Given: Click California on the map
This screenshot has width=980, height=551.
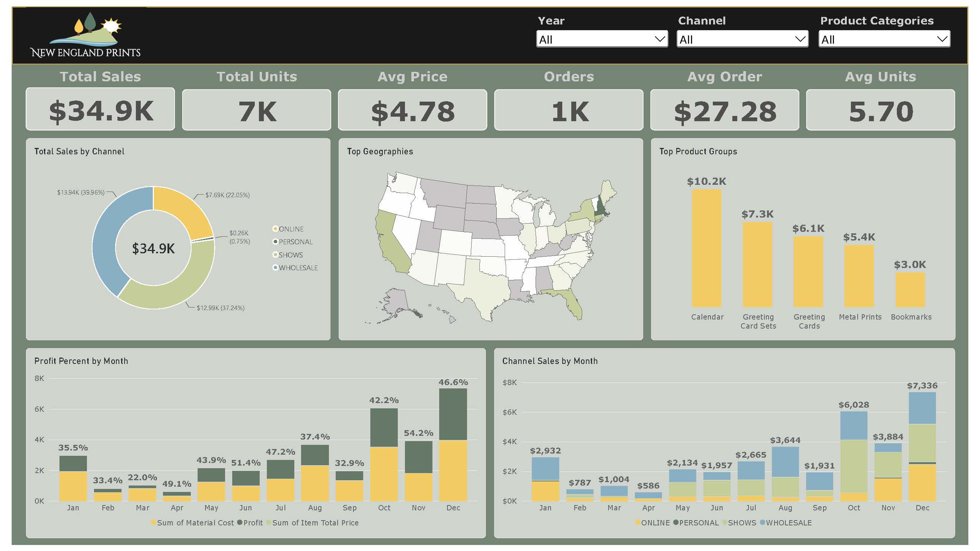Looking at the screenshot, I should pyautogui.click(x=390, y=240).
